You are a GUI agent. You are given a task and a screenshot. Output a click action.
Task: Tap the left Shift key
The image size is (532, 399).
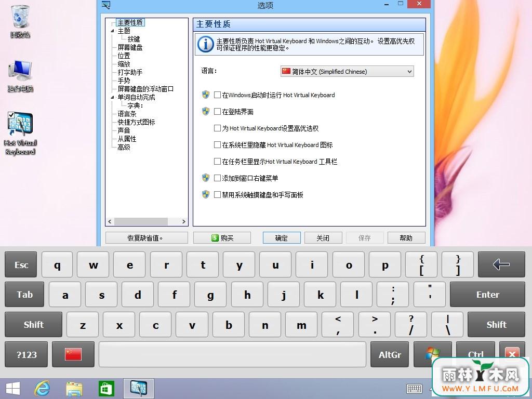34,324
